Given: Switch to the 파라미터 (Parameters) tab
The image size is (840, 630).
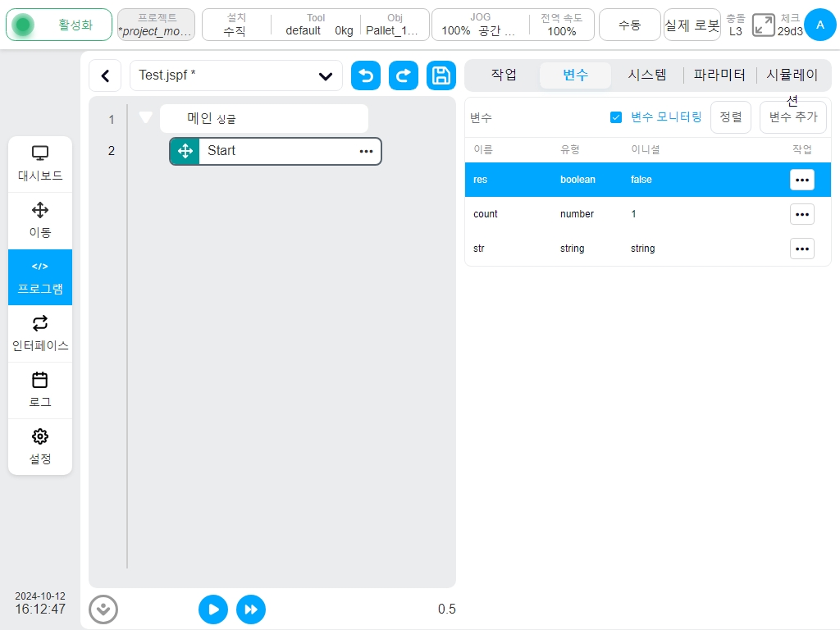Looking at the screenshot, I should tap(719, 75).
